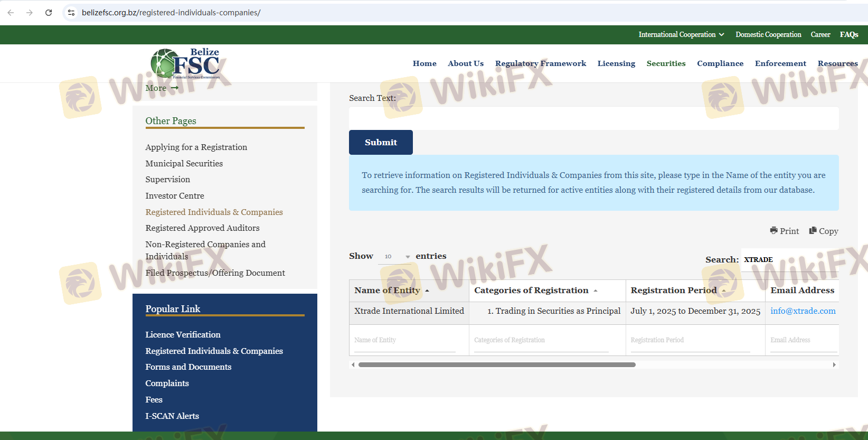Click the horizontal scrollbar right arrow
Image resolution: width=868 pixels, height=440 pixels.
[x=834, y=364]
